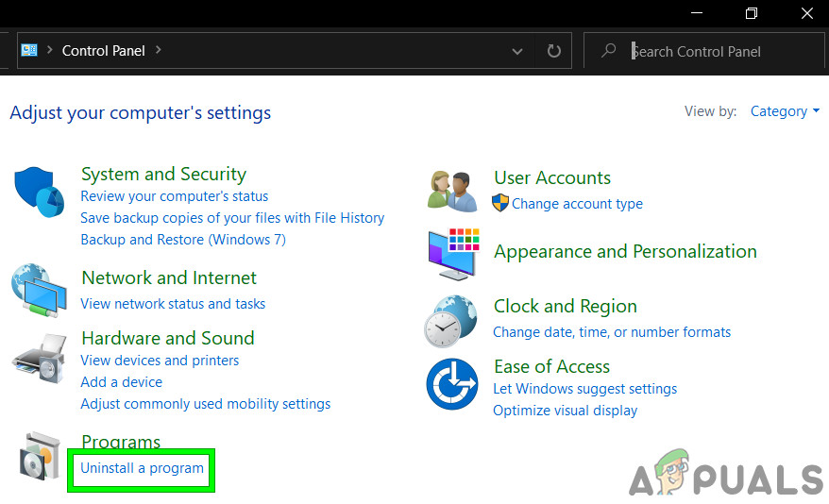Open the Programs category heading
829x504 pixels.
(121, 441)
